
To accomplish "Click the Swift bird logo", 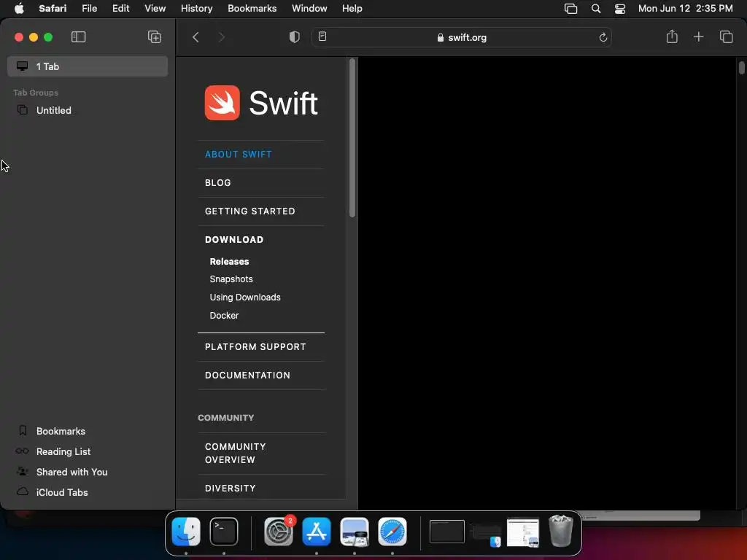I will (222, 103).
